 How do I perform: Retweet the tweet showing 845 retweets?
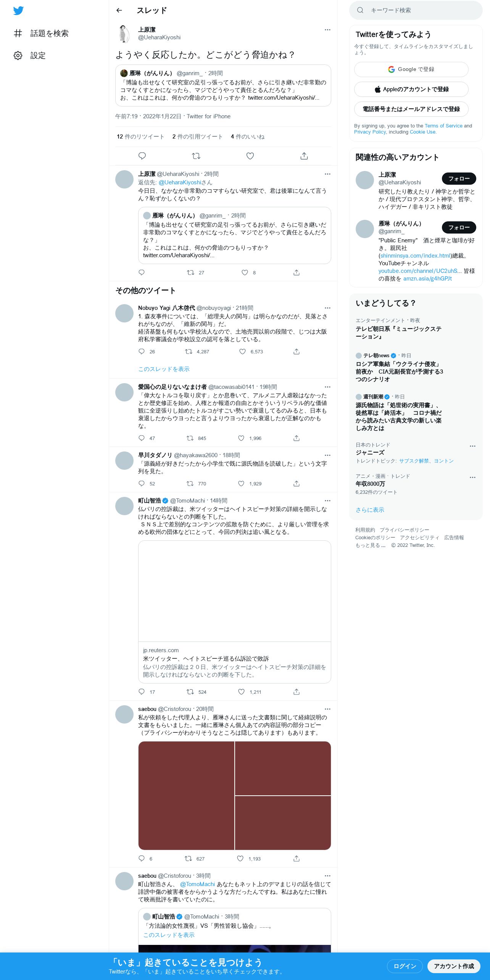[190, 438]
